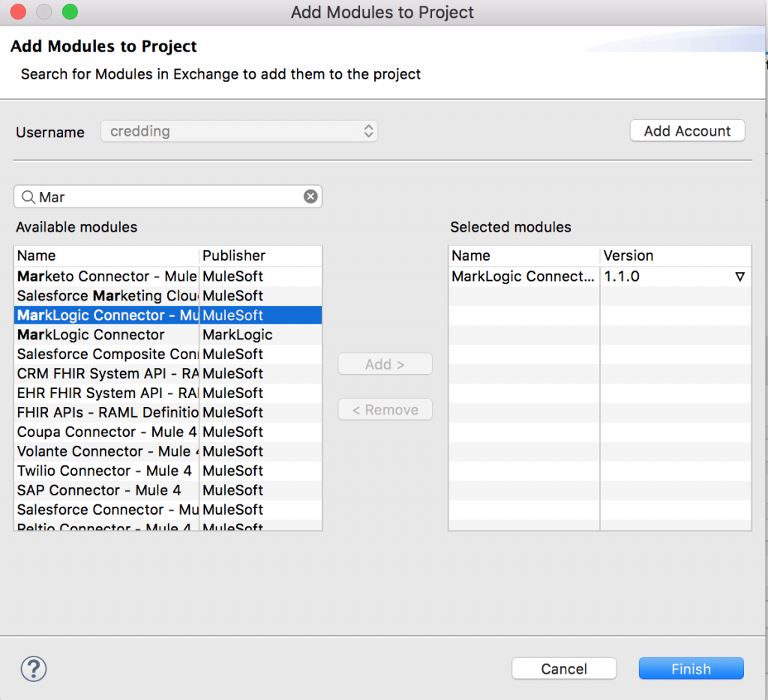768x700 pixels.
Task: Clear the search field using the X icon
Action: click(x=310, y=196)
